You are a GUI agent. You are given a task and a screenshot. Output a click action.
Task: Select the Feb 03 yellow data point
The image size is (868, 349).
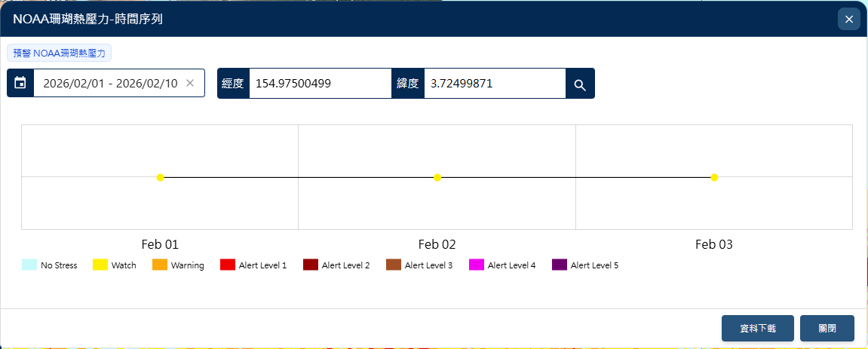point(714,177)
